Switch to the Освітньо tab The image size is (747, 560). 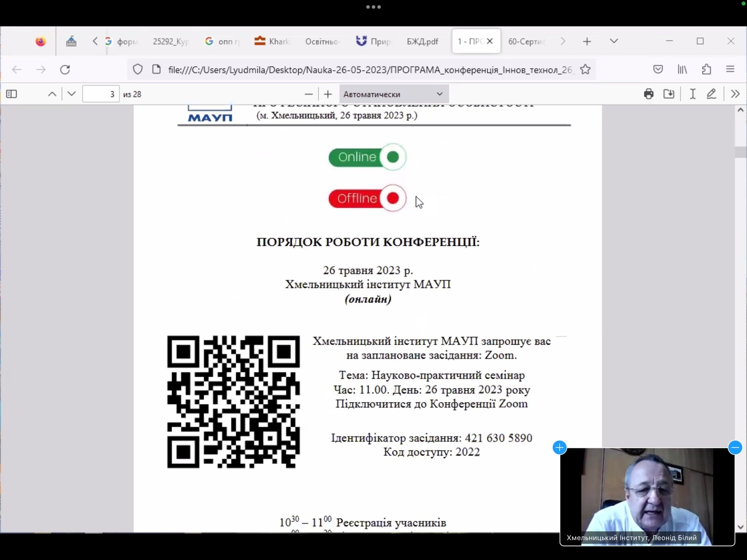(x=323, y=42)
